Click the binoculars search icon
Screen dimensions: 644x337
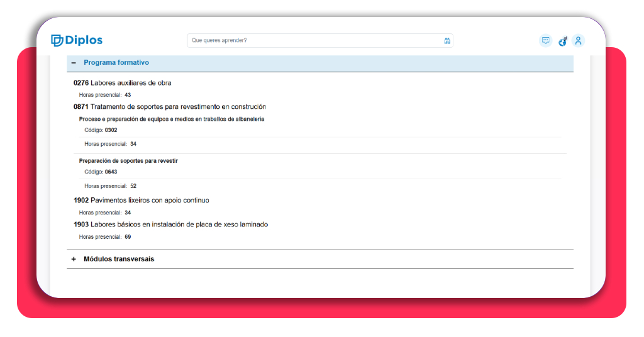coord(447,41)
